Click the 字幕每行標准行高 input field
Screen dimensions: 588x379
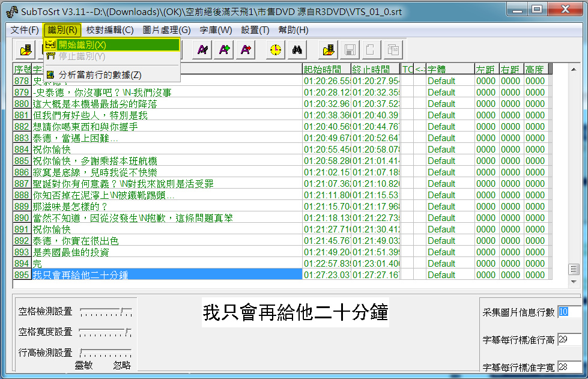pyautogui.click(x=569, y=339)
